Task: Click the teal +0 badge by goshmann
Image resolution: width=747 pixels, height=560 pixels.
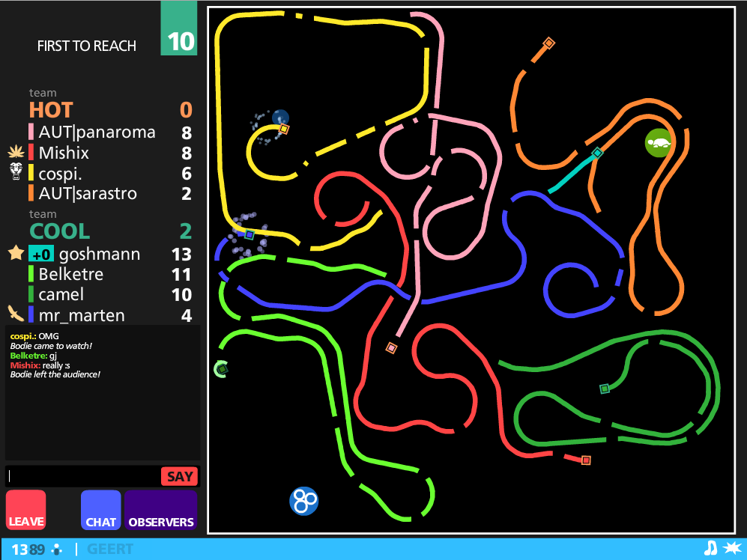Action: (41, 254)
